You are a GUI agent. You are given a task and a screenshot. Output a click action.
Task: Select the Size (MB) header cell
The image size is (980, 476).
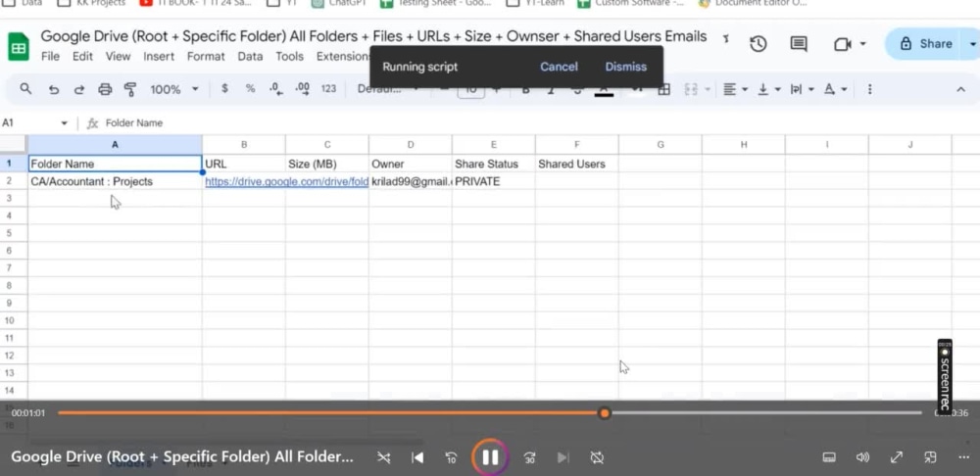click(x=327, y=164)
